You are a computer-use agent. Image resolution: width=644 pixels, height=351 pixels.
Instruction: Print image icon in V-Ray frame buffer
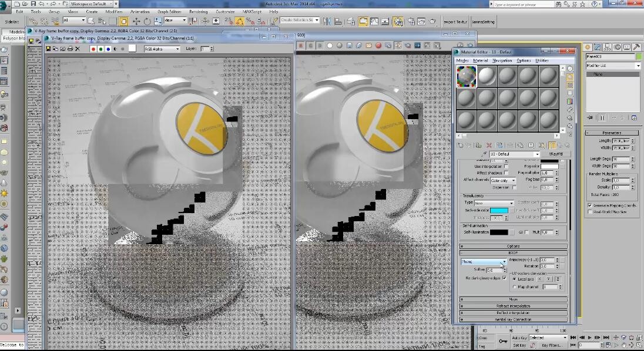(70, 48)
